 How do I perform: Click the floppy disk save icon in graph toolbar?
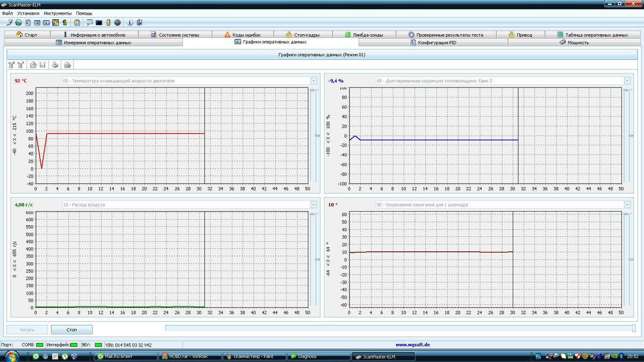43,65
